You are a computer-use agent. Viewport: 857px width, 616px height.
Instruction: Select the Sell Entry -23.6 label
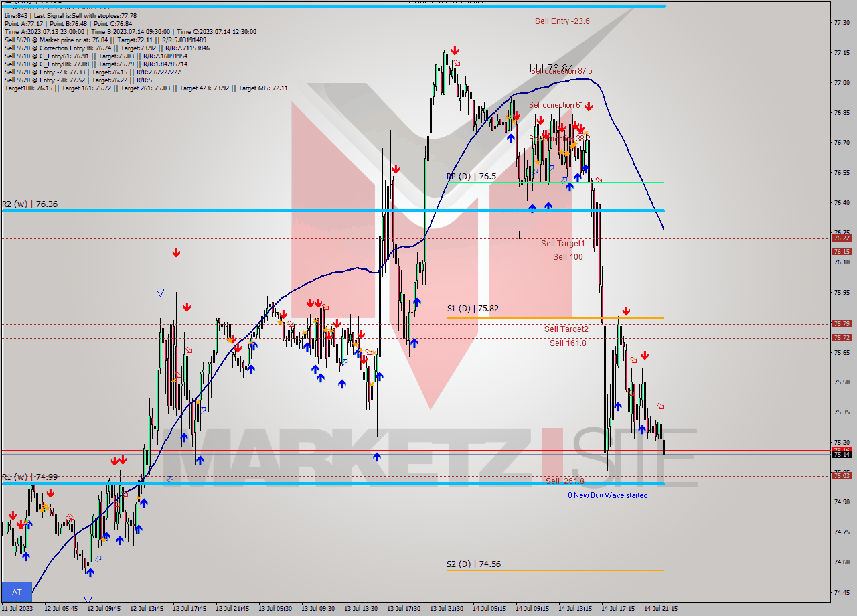562,21
